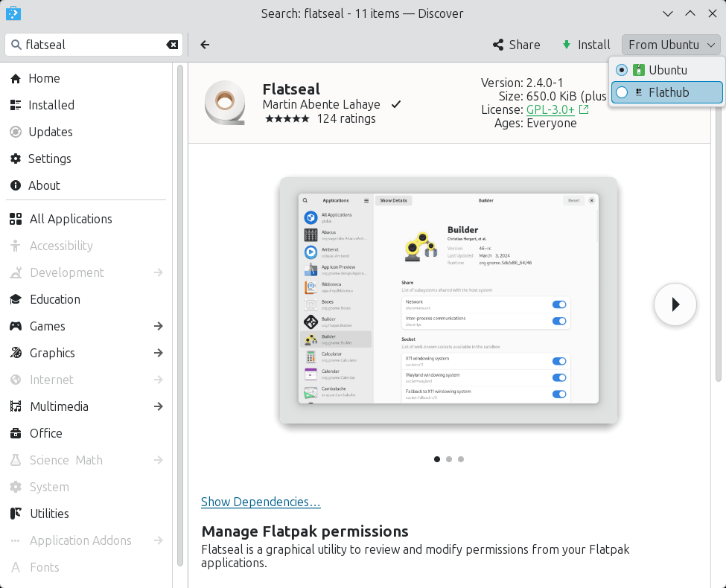Viewport: 726px width, 588px height.
Task: Expand the Games subcategories arrow
Action: 158,326
